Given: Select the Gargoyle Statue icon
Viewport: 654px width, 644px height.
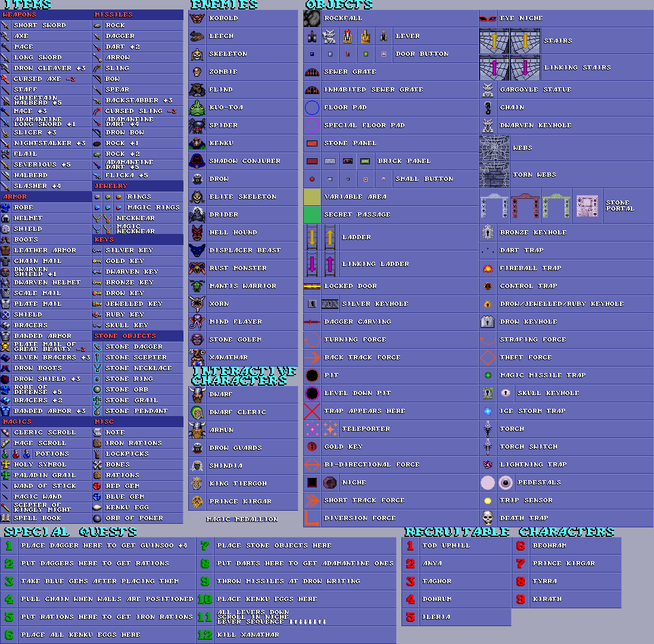Looking at the screenshot, I should click(x=488, y=90).
